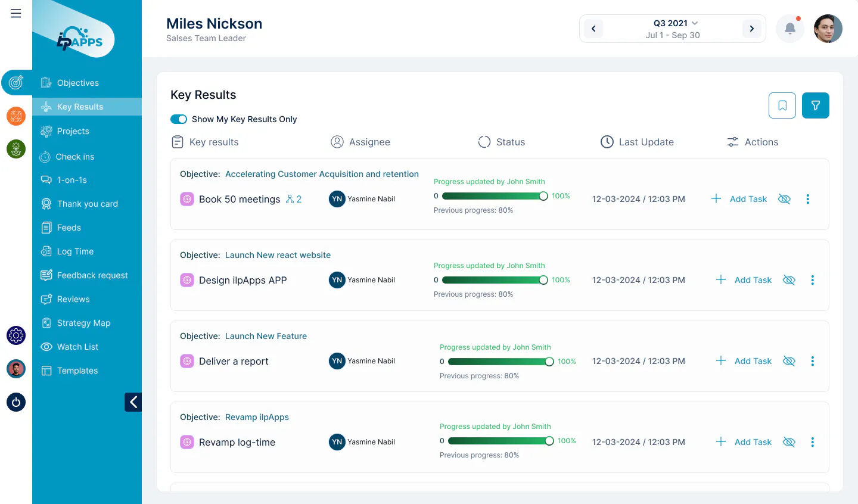The image size is (858, 504).
Task: Open more options for Design ilpApps APP
Action: [813, 280]
